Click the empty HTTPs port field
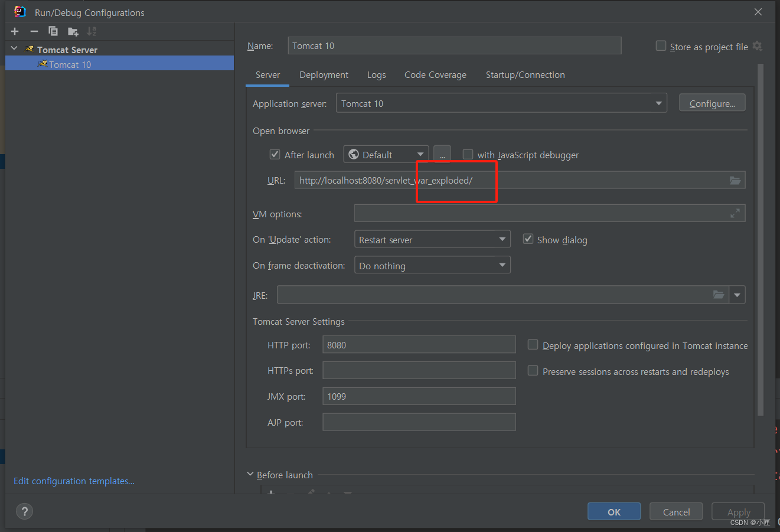 (419, 371)
